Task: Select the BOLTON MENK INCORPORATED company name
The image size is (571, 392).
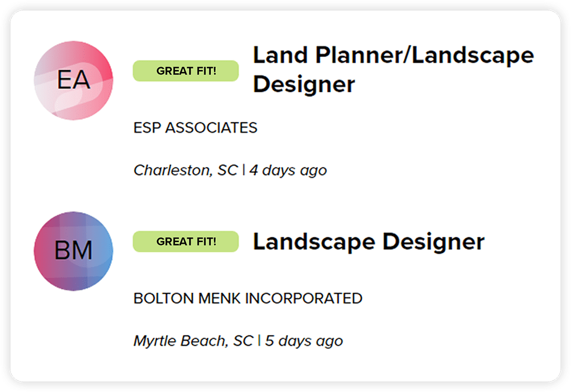Action: coord(248,298)
